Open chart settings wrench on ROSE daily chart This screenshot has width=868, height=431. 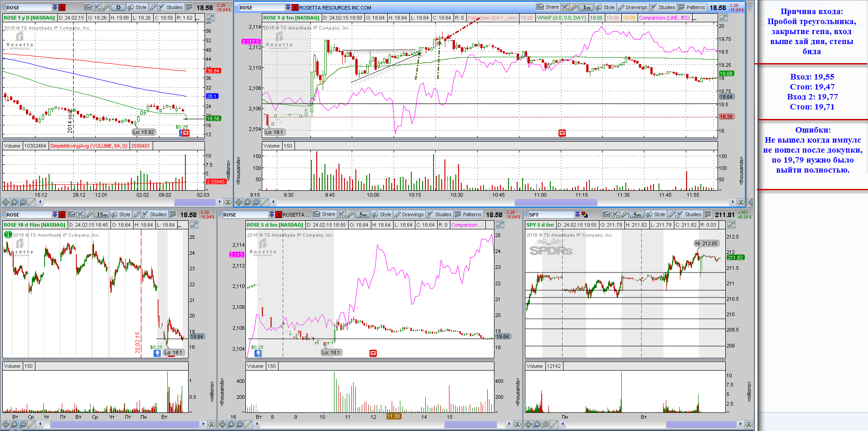pyautogui.click(x=105, y=7)
